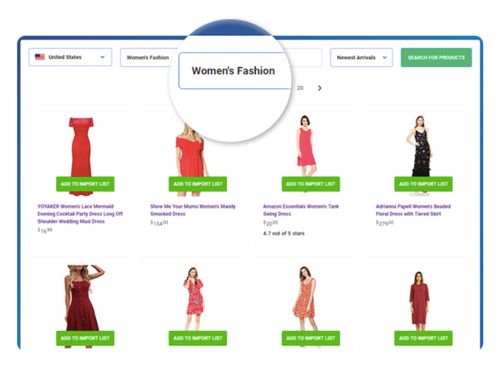Add long-sleeve maroon dress to import list
The image size is (499, 377).
tap(423, 338)
